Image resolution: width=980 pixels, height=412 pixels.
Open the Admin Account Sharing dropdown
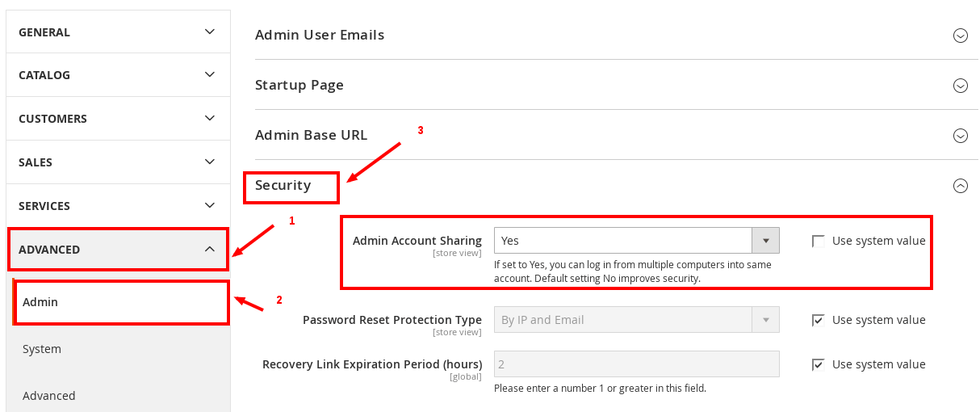(x=637, y=241)
